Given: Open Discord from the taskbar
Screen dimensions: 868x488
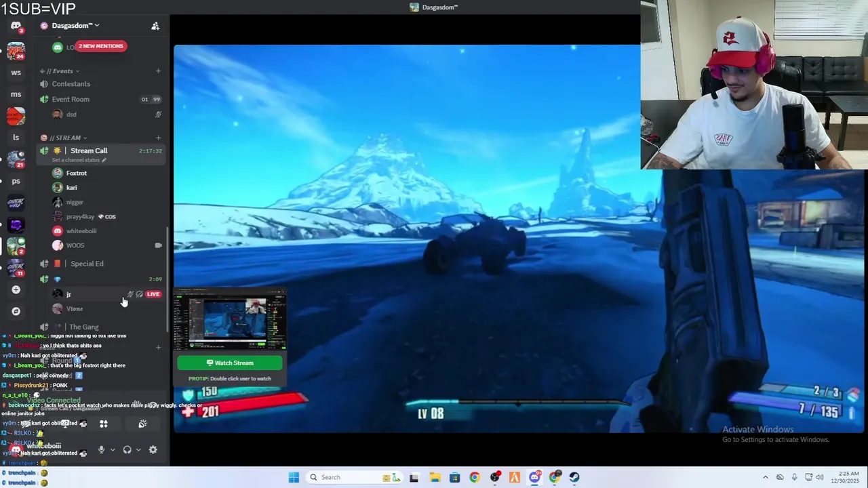Looking at the screenshot, I should click(x=535, y=477).
